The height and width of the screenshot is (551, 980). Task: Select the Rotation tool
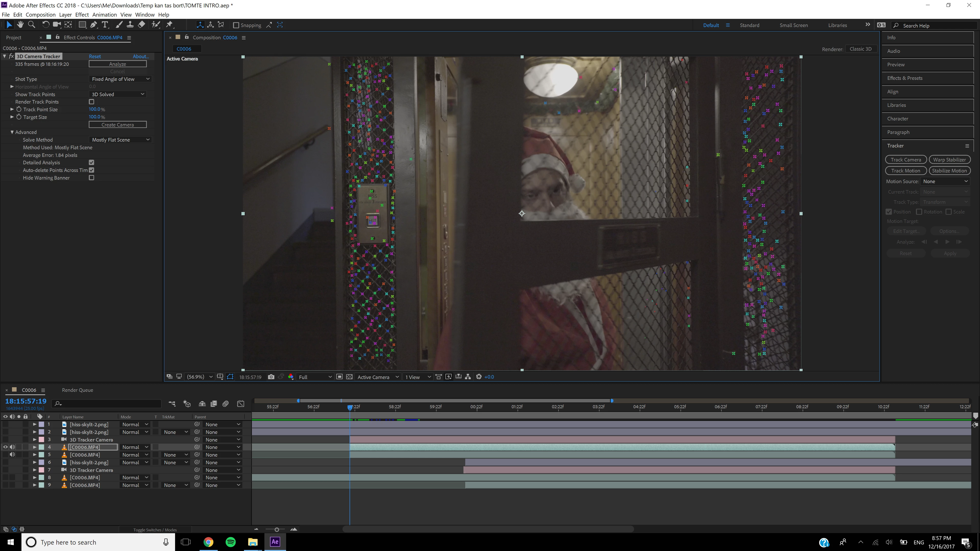[45, 25]
